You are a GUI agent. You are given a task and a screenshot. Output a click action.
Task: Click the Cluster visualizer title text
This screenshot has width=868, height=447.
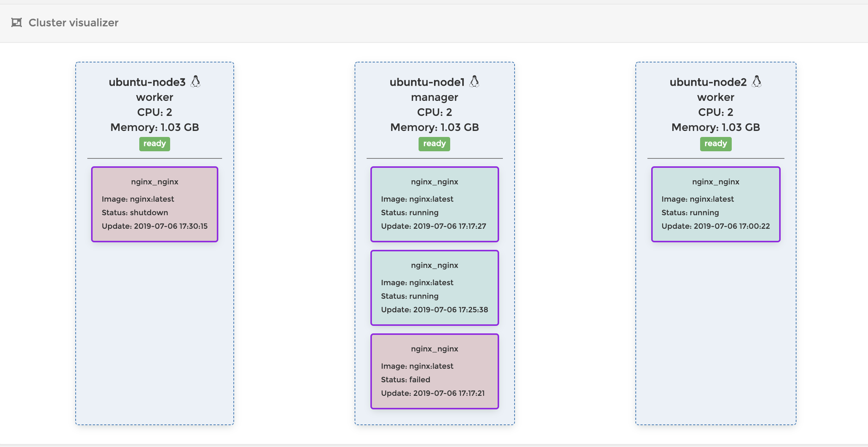(73, 23)
